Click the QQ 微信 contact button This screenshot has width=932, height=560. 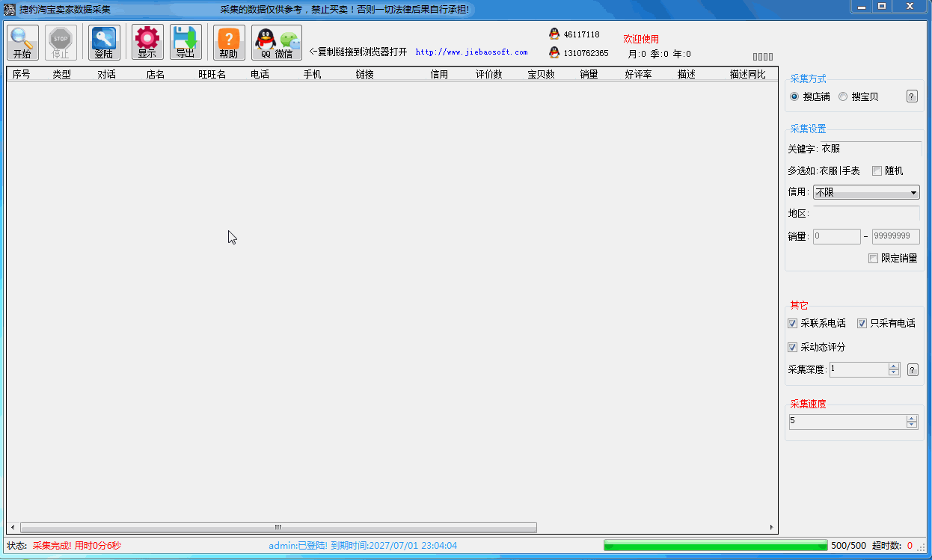point(277,43)
